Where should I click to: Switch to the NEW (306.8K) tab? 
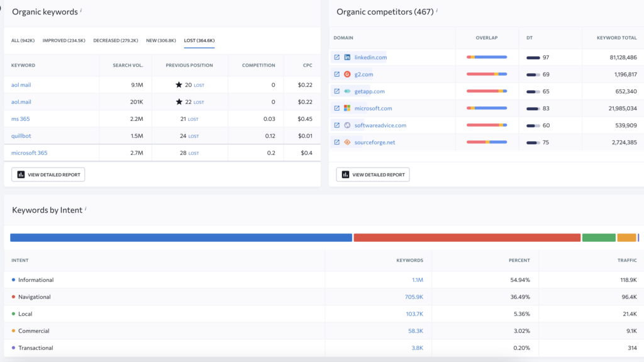pyautogui.click(x=161, y=40)
